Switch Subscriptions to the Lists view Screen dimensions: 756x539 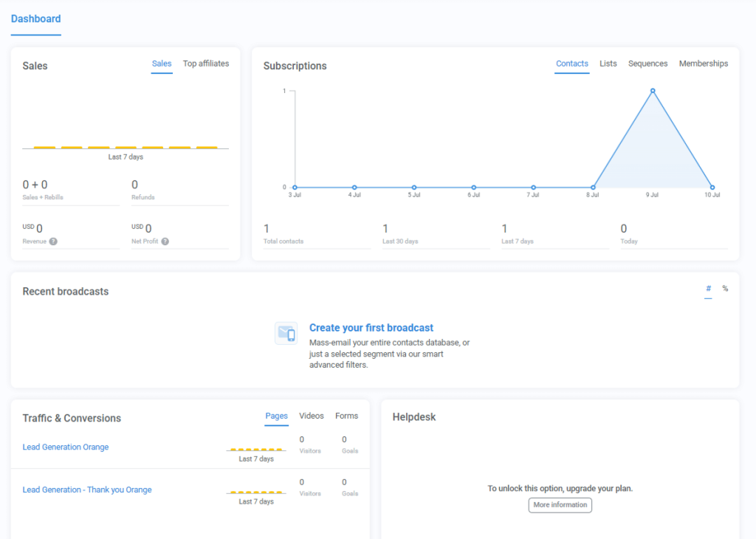pyautogui.click(x=608, y=63)
